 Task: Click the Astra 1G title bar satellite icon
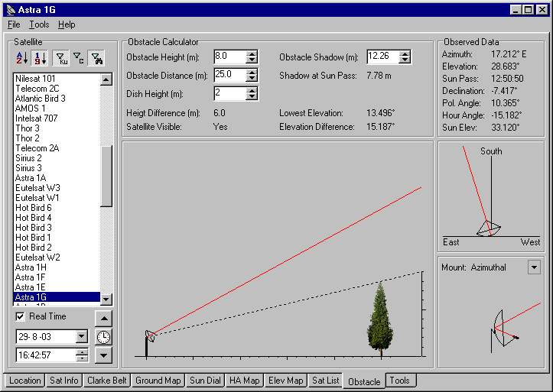11,10
